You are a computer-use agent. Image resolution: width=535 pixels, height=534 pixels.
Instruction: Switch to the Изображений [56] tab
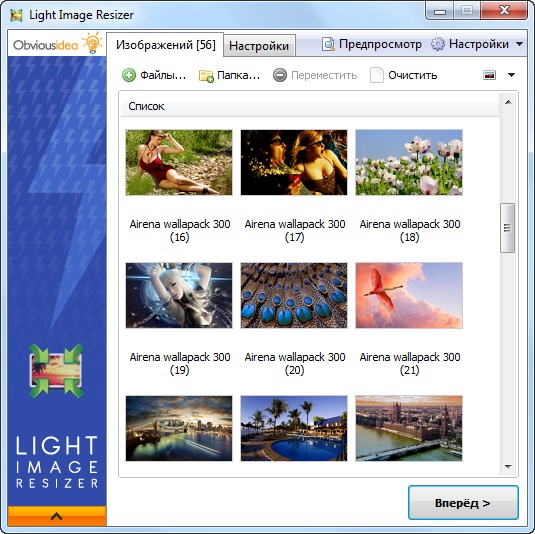coord(165,45)
